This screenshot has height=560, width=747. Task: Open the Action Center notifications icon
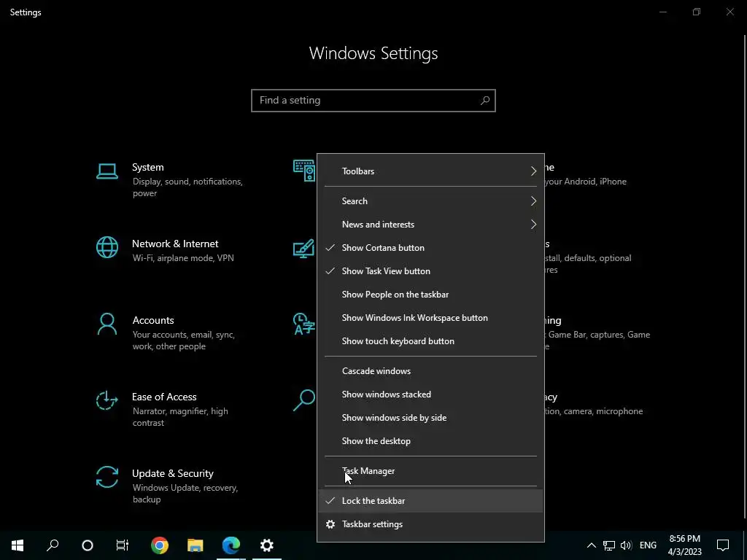723,545
